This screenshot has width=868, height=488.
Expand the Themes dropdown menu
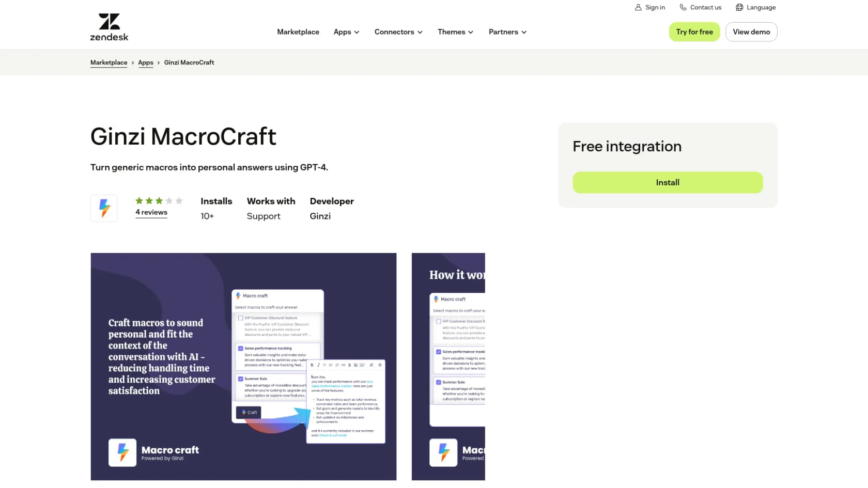pos(455,32)
